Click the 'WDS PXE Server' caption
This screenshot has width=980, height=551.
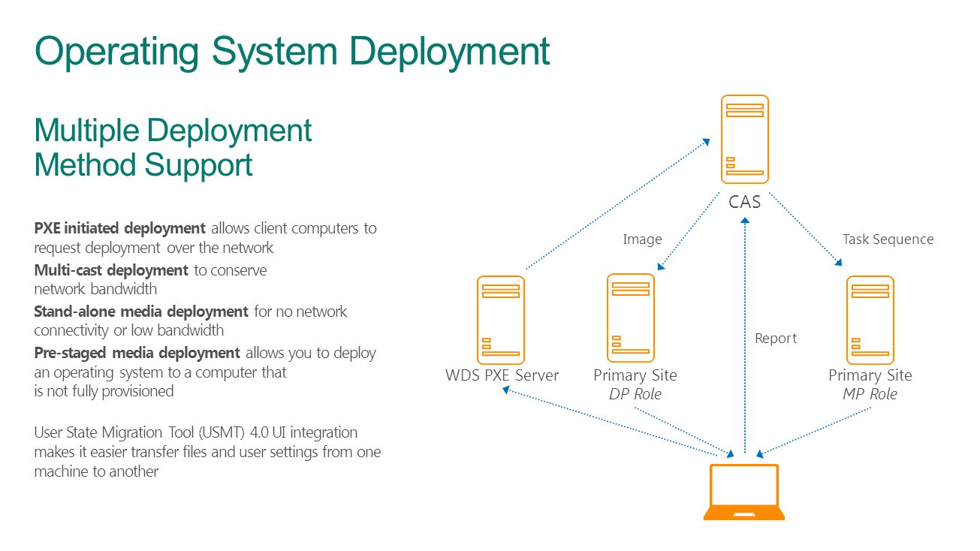click(x=502, y=375)
